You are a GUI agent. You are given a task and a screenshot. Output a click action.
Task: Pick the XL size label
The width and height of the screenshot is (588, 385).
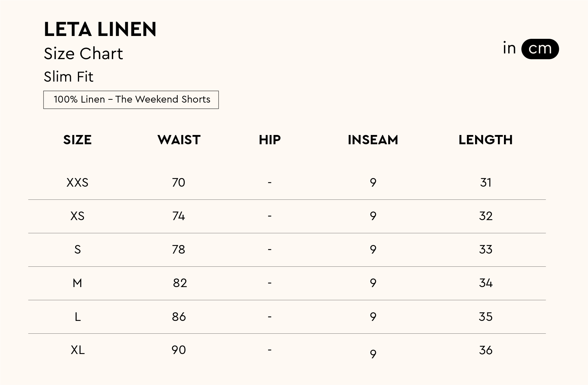[77, 350]
